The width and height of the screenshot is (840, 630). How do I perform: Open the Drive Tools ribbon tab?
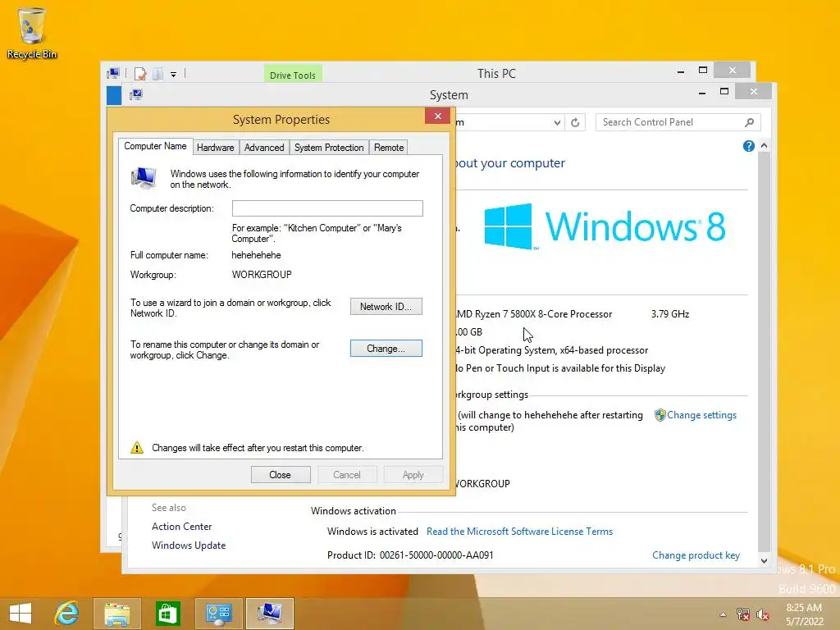click(293, 75)
